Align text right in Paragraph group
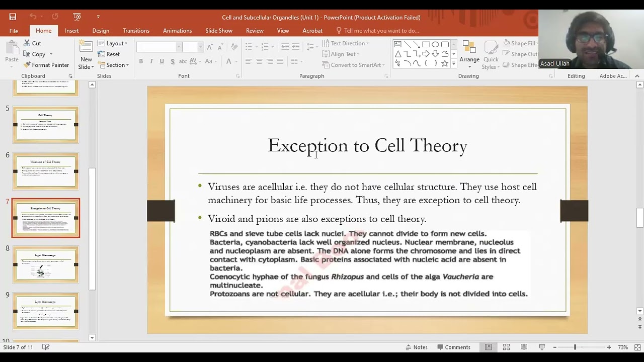The width and height of the screenshot is (644, 362). point(270,61)
